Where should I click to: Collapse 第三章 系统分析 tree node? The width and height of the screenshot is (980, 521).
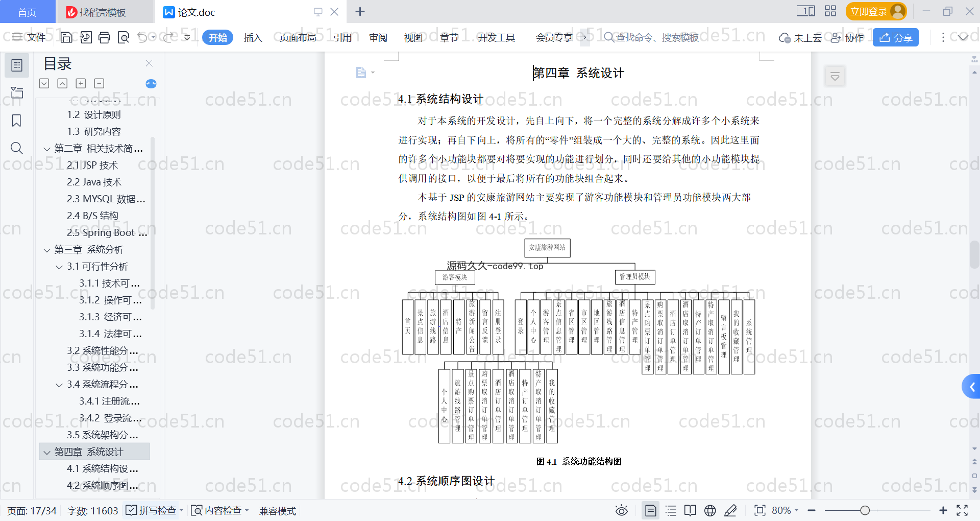(47, 250)
